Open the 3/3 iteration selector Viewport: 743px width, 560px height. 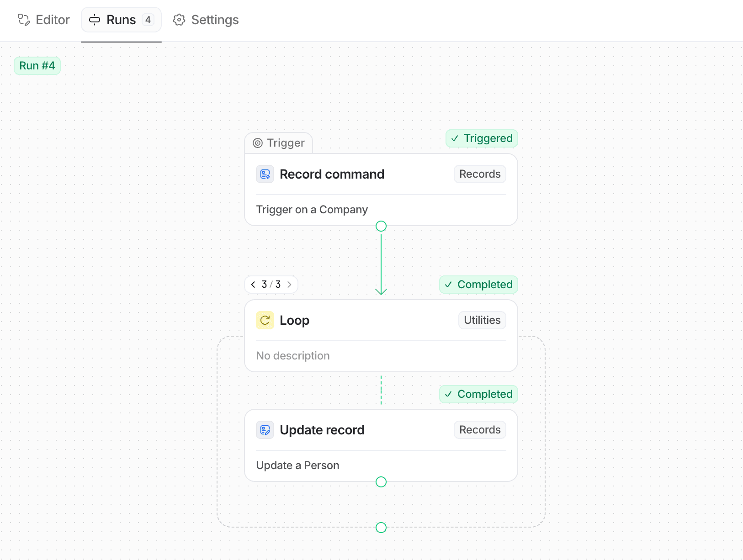pyautogui.click(x=271, y=284)
